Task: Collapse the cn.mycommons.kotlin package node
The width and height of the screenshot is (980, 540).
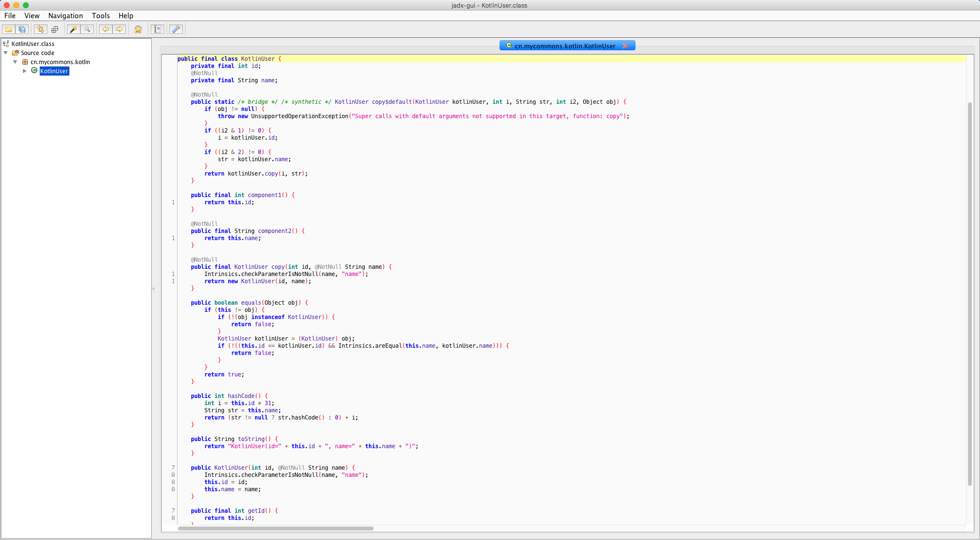Action: tap(15, 62)
